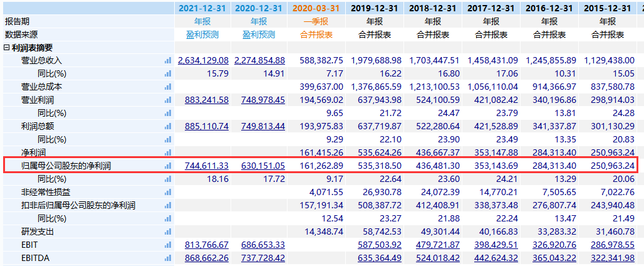The width and height of the screenshot is (644, 266).
Task: Click the 一季报 report period label
Action: pyautogui.click(x=316, y=21)
